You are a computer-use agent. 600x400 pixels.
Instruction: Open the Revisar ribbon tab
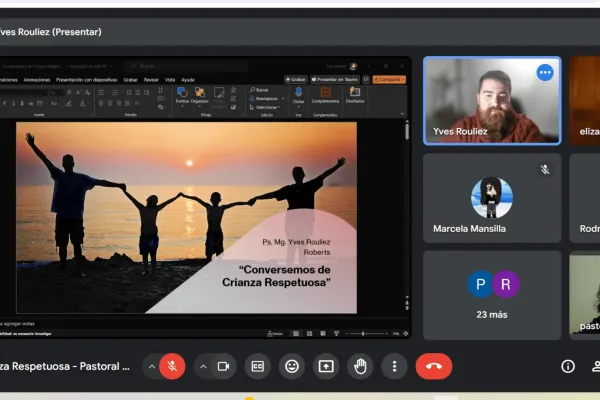click(151, 80)
